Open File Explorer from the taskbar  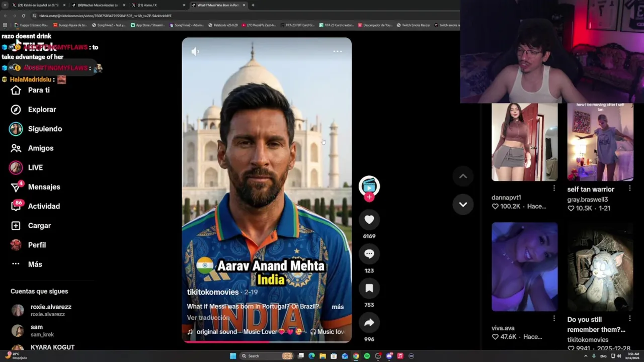(x=323, y=356)
